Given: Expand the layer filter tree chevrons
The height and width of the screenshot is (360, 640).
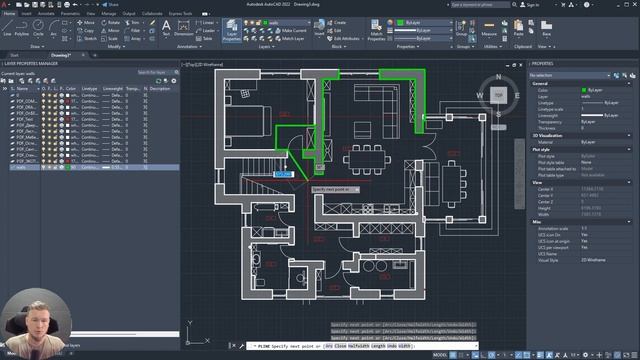Looking at the screenshot, I should point(4,89).
